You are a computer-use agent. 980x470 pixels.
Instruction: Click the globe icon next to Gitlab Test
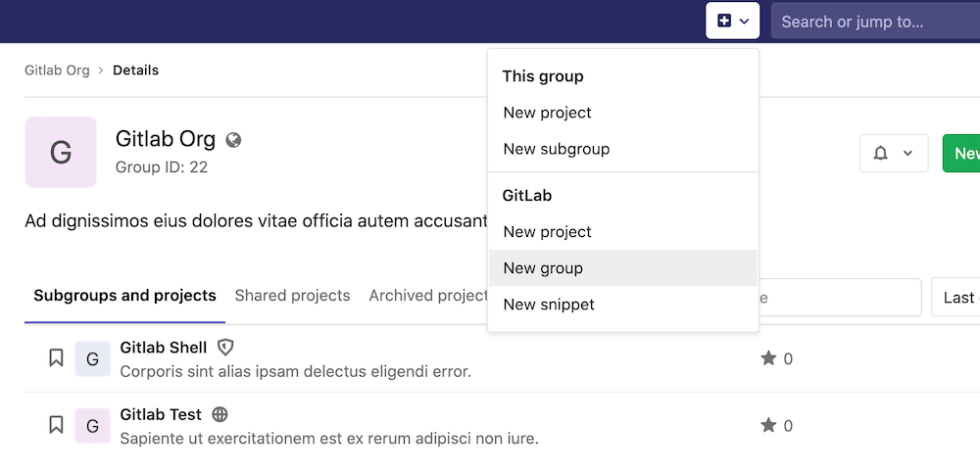(220, 414)
